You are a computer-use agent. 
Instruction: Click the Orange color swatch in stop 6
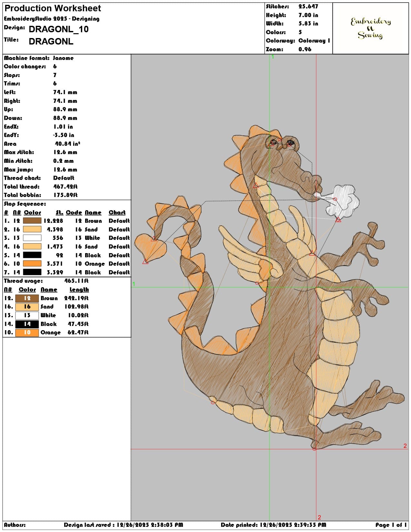32,264
